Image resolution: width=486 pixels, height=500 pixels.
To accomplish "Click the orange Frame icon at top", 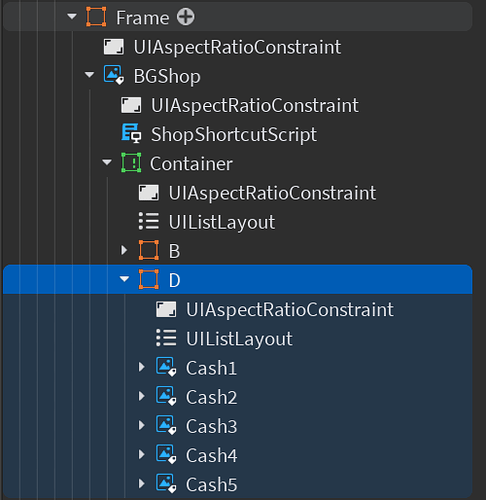I will 96,17.
